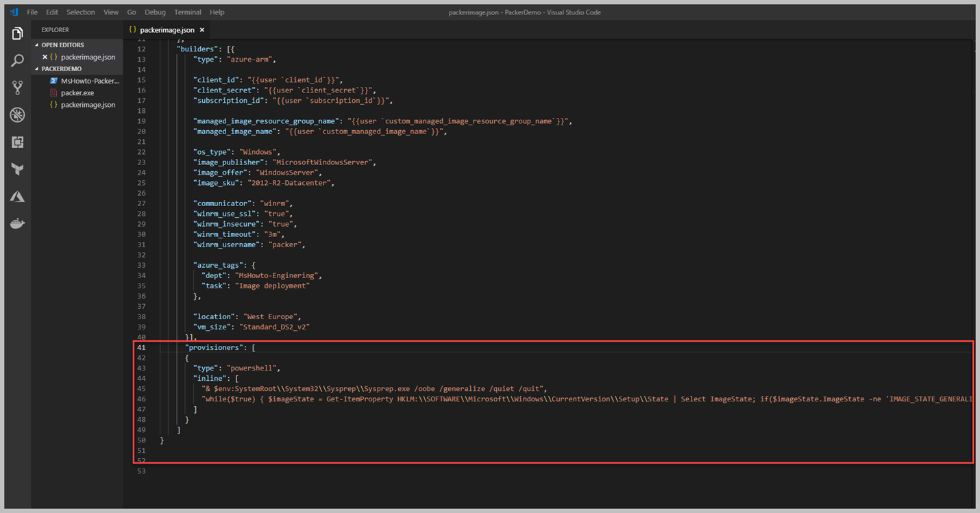Open the Docker view in activity bar
Image resolution: width=980 pixels, height=513 pixels.
pyautogui.click(x=17, y=223)
